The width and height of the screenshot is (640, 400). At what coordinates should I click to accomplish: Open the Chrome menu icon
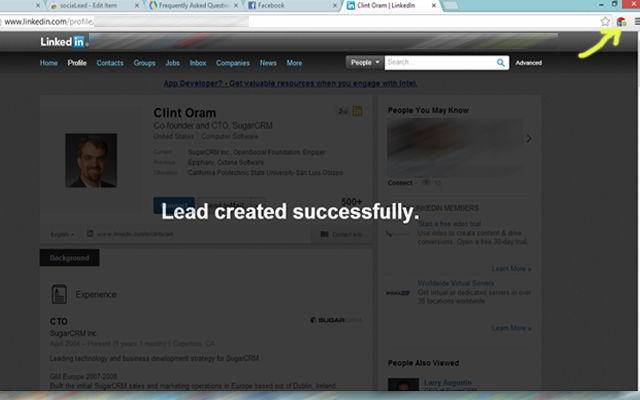(637, 22)
